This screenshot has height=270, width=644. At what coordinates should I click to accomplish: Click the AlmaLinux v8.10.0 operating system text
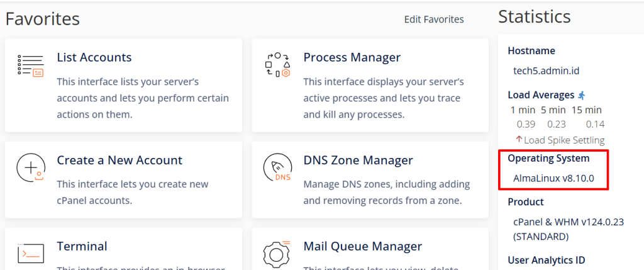click(x=553, y=177)
